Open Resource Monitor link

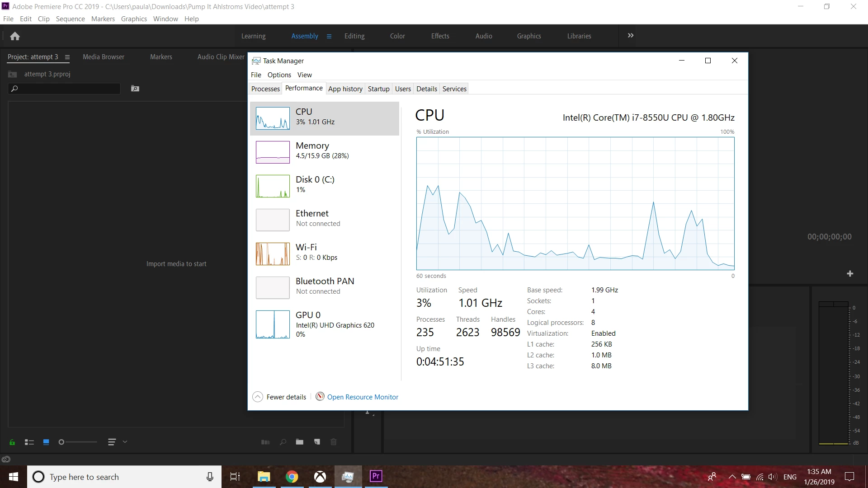click(x=363, y=397)
